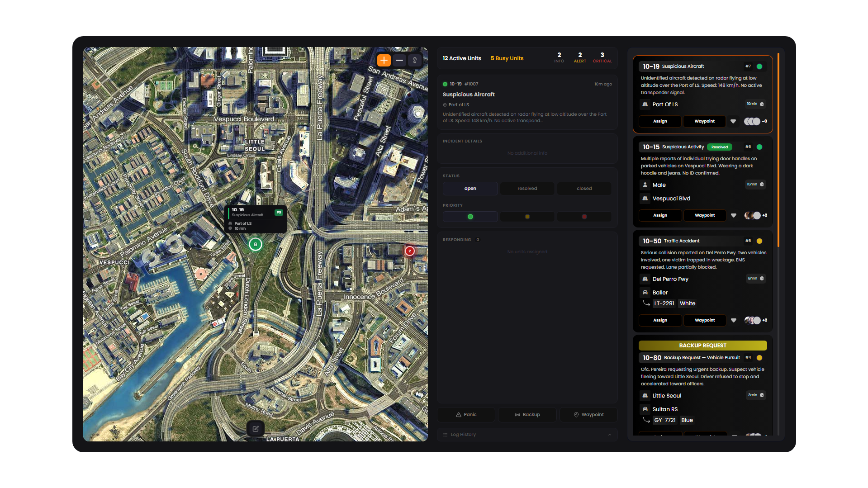
Task: Set incident status to closed
Action: [x=584, y=189]
